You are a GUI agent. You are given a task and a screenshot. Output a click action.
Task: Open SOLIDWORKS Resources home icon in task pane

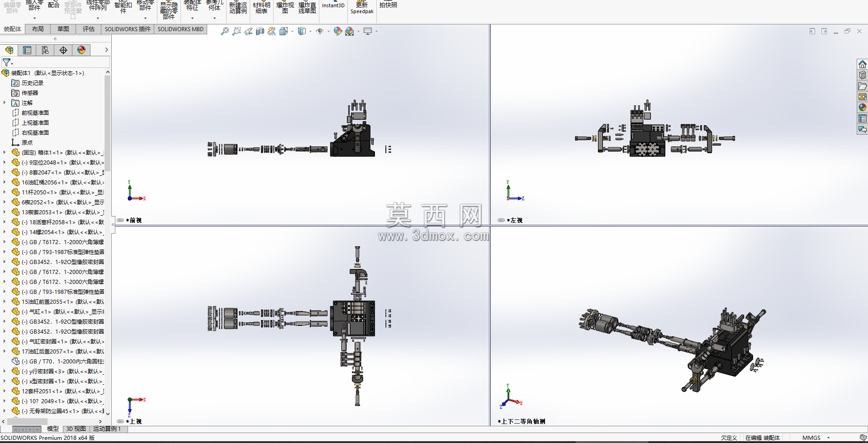[863, 64]
